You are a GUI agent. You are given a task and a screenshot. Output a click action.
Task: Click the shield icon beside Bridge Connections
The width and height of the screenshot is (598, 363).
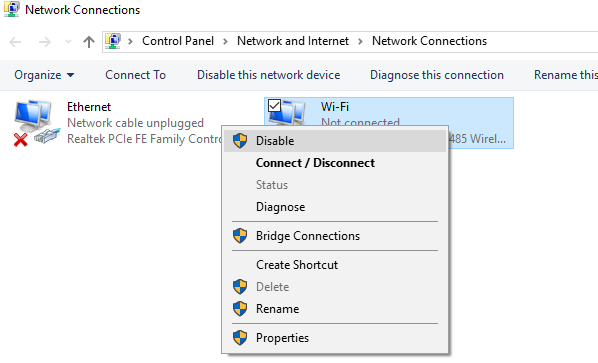pyautogui.click(x=240, y=236)
